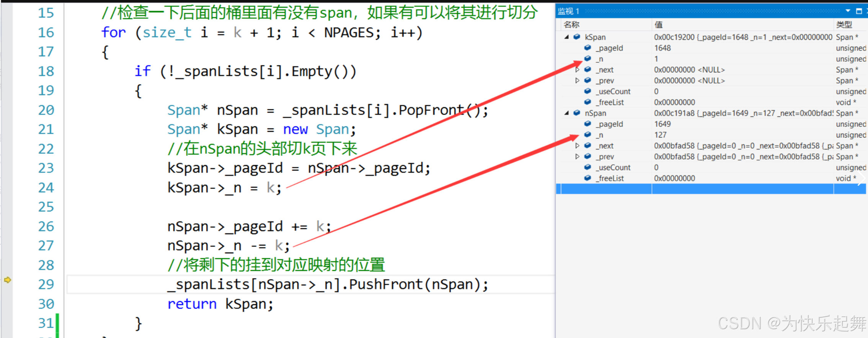The height and width of the screenshot is (338, 868).
Task: Expand kSpan's _prev pointer member
Action: click(578, 80)
